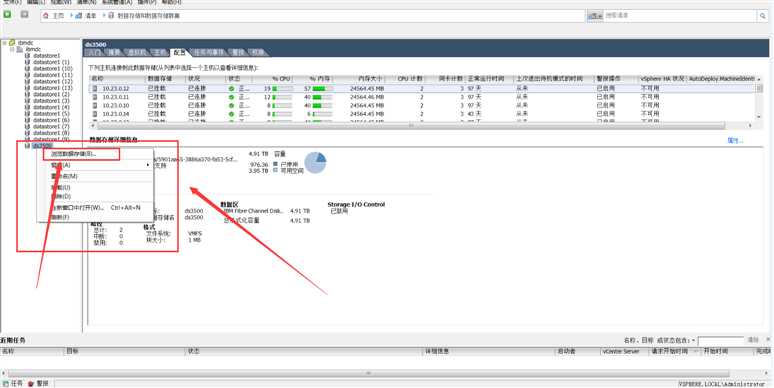The width and height of the screenshot is (774, 388).
Task: Select datastore1 (6) in the tree
Action: (51, 120)
